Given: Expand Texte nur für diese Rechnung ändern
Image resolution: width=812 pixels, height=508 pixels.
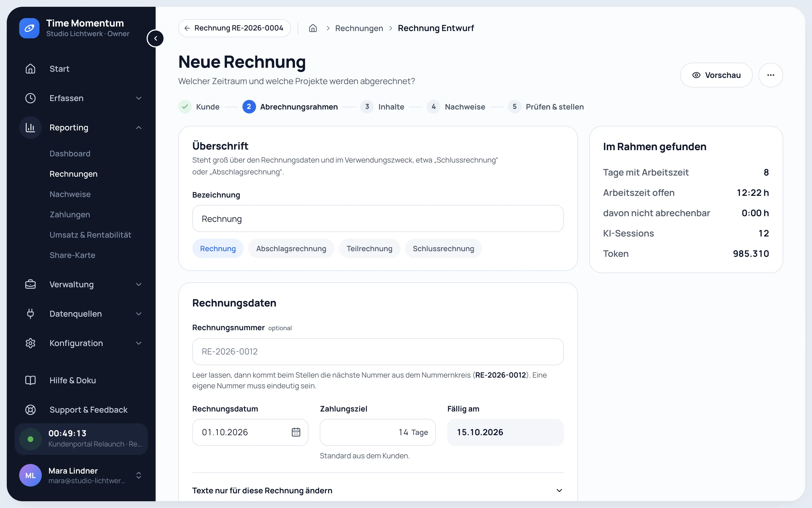Looking at the screenshot, I should 378,490.
